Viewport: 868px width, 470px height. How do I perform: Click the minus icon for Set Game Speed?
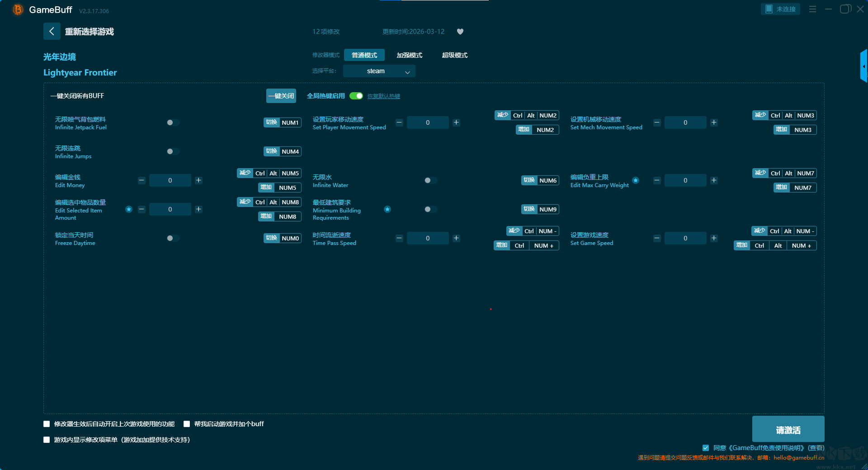click(657, 238)
